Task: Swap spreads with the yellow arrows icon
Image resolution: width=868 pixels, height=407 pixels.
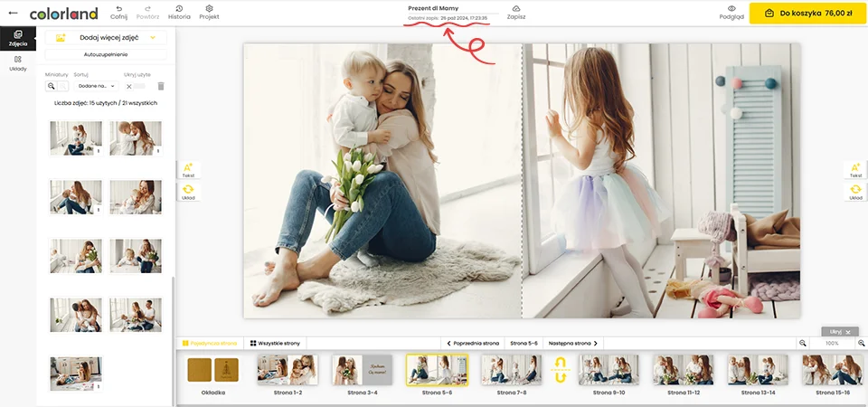Action: point(561,370)
